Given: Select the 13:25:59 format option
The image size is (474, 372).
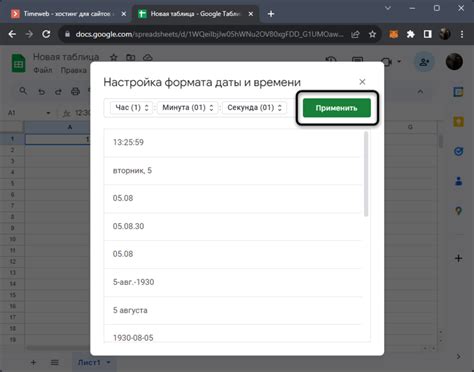Looking at the screenshot, I should click(x=233, y=142).
